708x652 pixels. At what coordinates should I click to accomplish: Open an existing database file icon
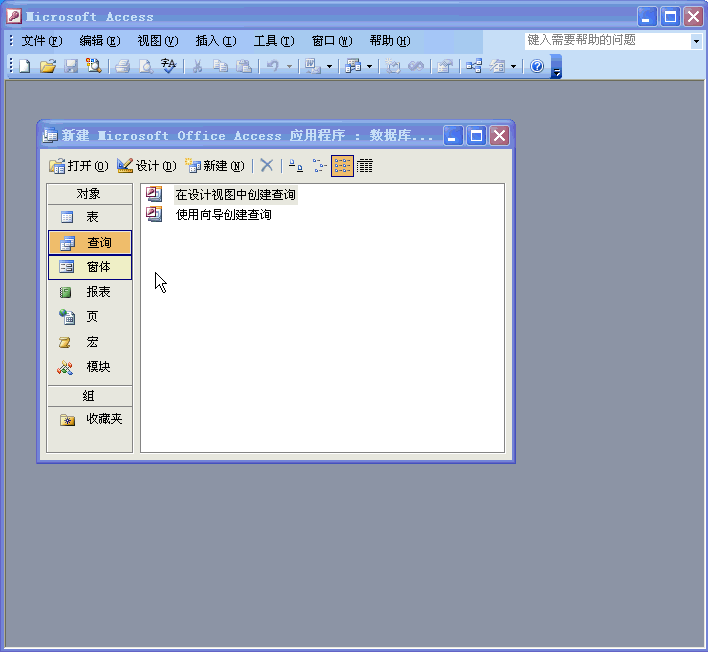(48, 66)
